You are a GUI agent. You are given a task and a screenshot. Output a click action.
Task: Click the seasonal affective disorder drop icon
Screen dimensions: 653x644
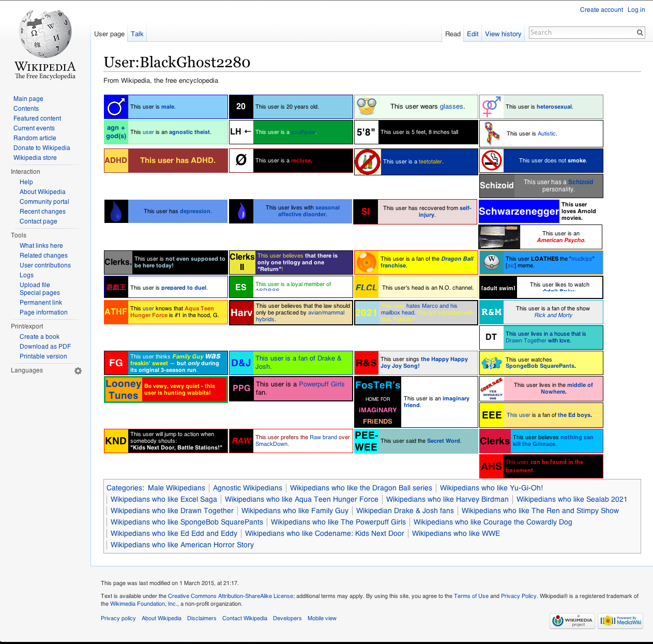click(241, 211)
